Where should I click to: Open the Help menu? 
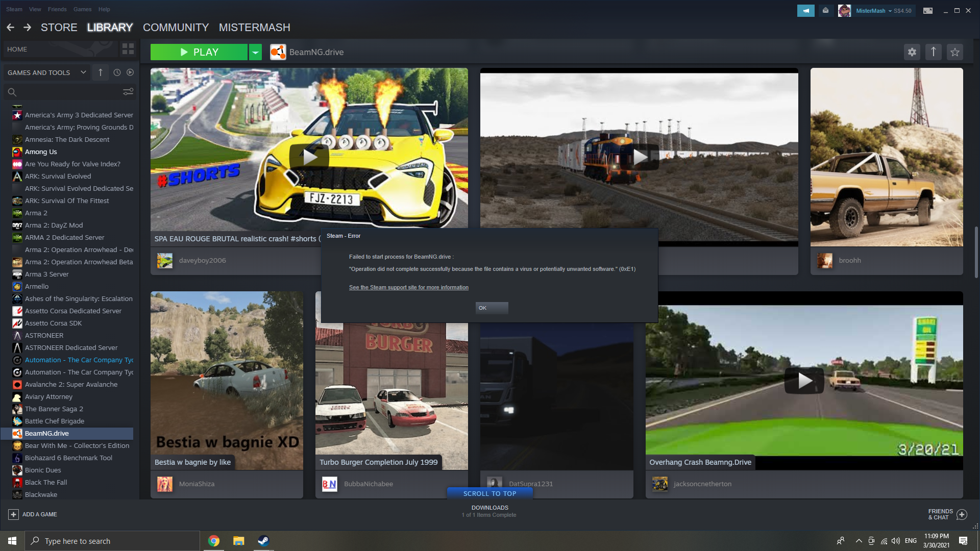coord(104,9)
